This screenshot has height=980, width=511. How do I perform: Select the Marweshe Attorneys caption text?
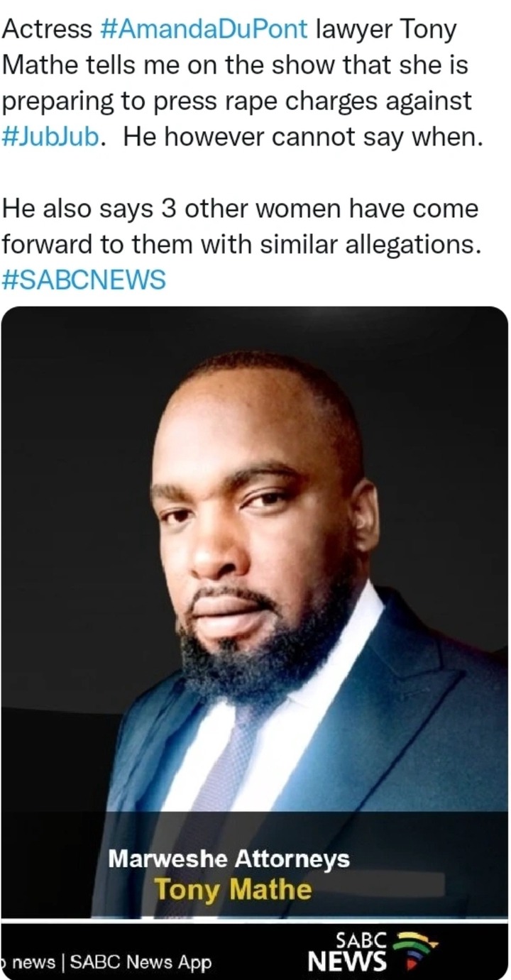click(x=229, y=859)
